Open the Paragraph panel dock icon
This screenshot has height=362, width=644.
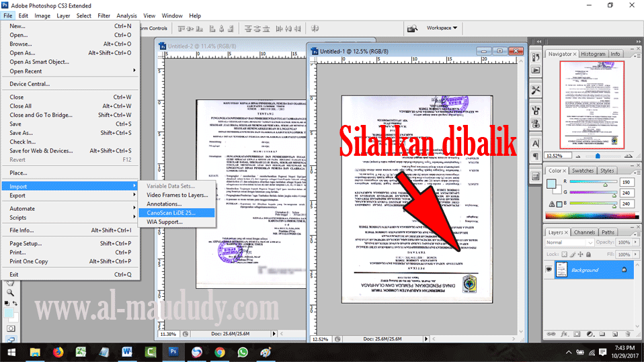click(x=536, y=156)
